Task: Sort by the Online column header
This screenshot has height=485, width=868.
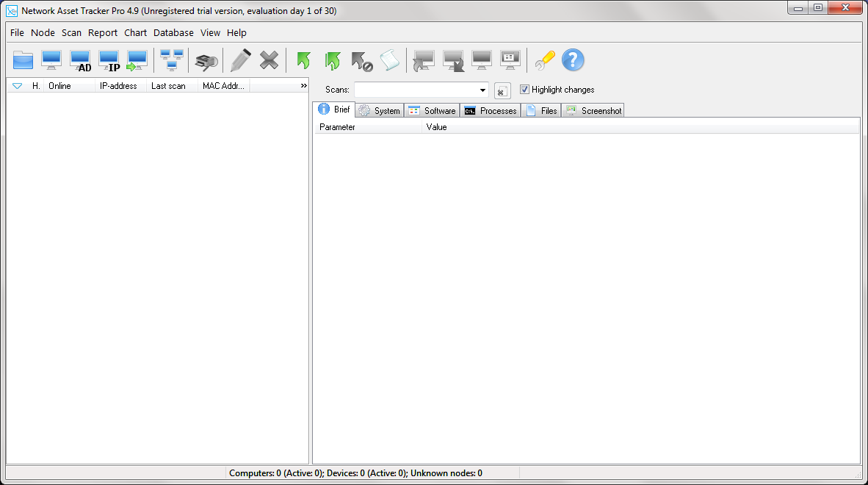Action: pyautogui.click(x=68, y=86)
